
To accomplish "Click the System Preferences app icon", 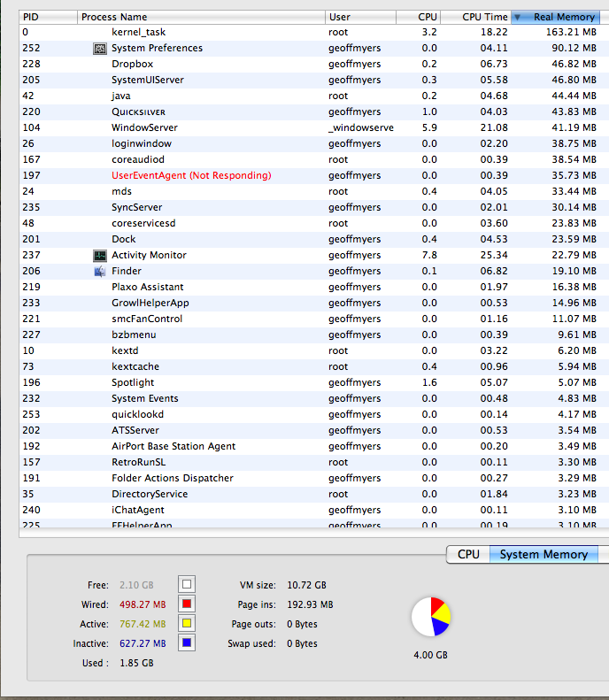I will 99,48.
